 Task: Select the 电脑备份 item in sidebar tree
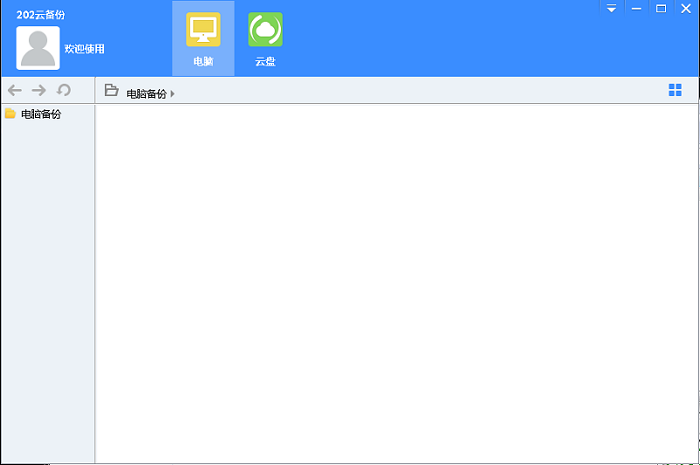tap(41, 114)
